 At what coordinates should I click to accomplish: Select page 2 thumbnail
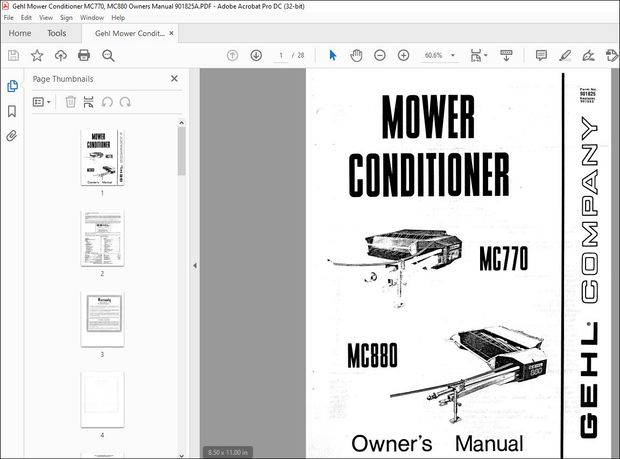pos(102,238)
